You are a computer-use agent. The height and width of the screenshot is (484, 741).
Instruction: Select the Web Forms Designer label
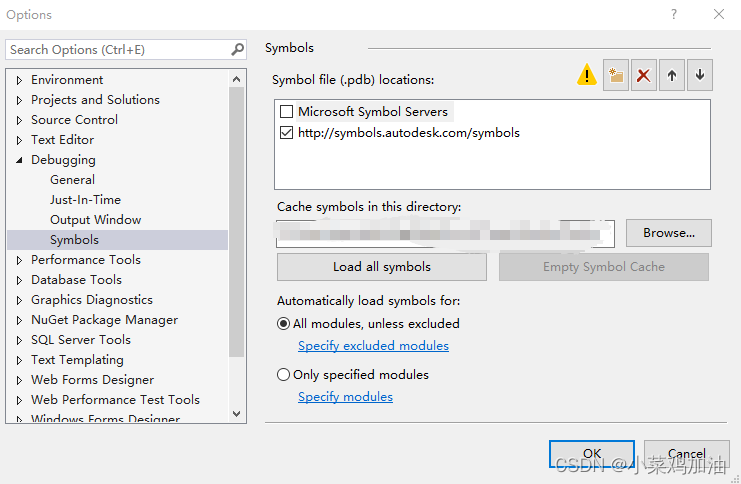93,380
